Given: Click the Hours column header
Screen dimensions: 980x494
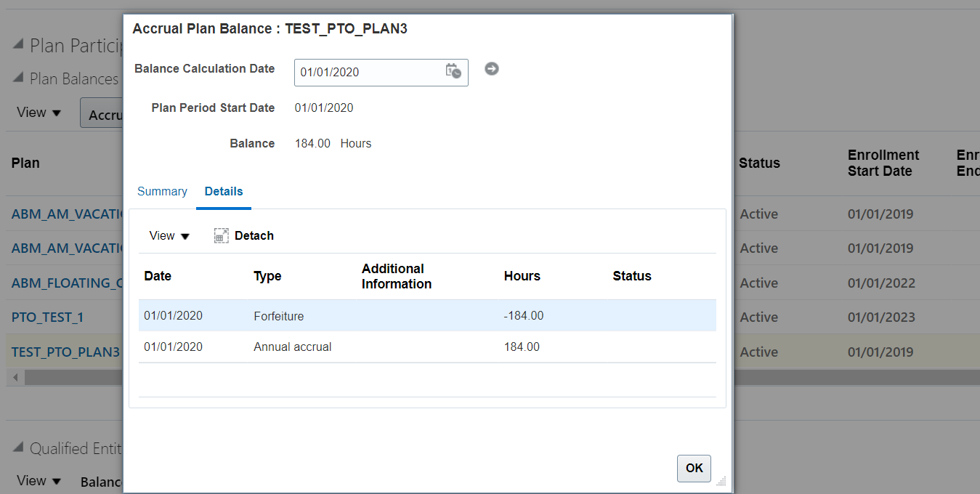Looking at the screenshot, I should [522, 276].
